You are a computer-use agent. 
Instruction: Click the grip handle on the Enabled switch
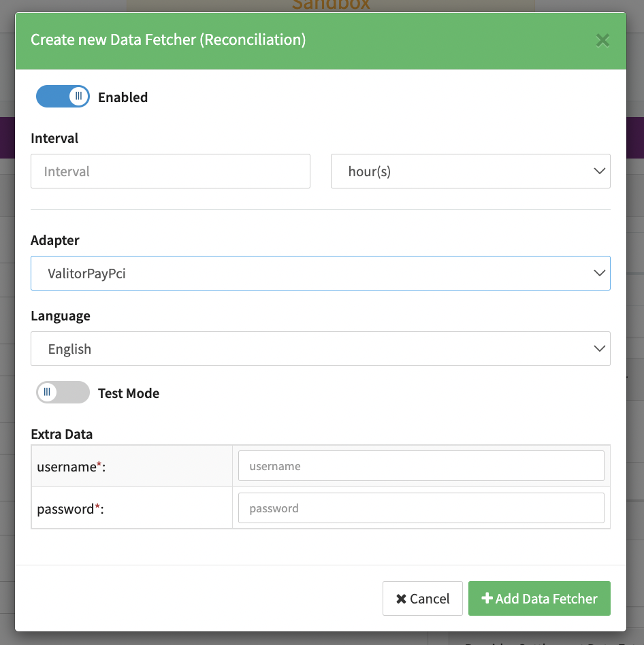pyautogui.click(x=79, y=97)
